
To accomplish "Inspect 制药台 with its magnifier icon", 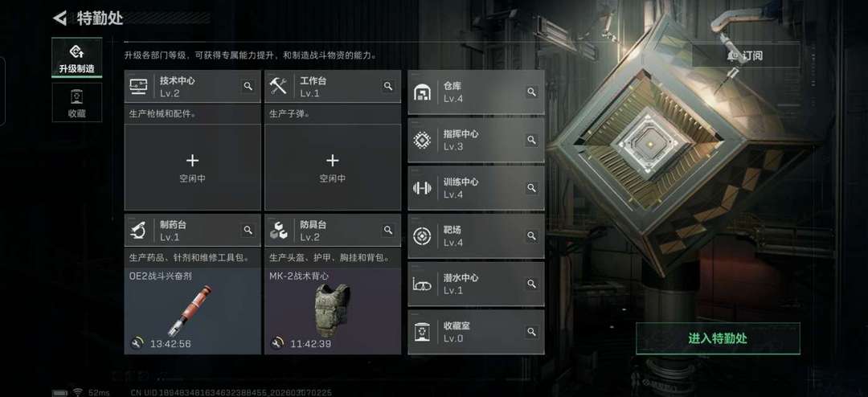I will [248, 231].
